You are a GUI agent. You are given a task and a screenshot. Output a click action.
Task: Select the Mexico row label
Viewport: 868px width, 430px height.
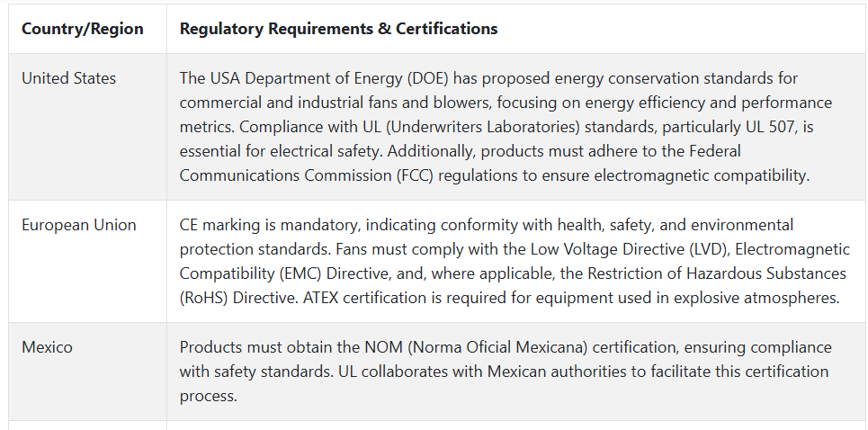pyautogui.click(x=47, y=347)
